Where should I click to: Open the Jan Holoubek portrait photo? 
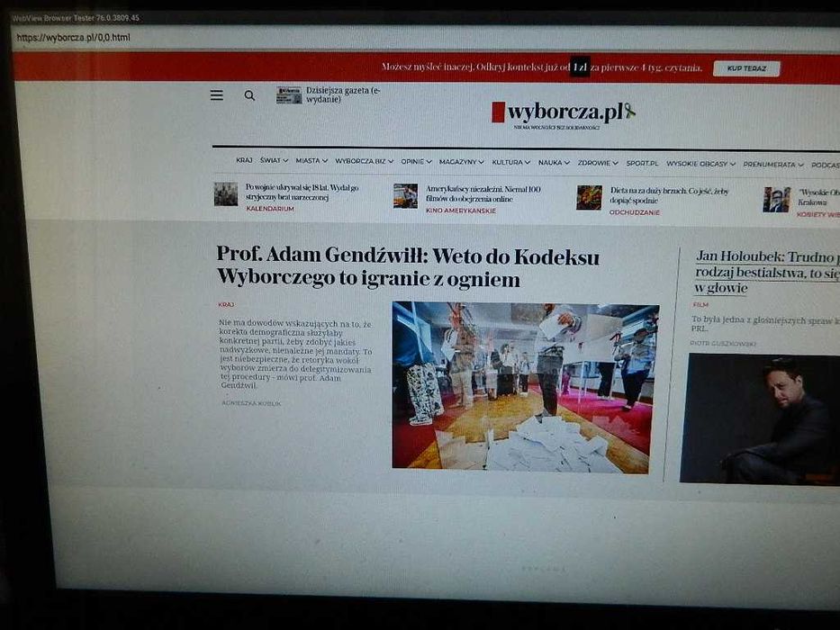click(760, 418)
